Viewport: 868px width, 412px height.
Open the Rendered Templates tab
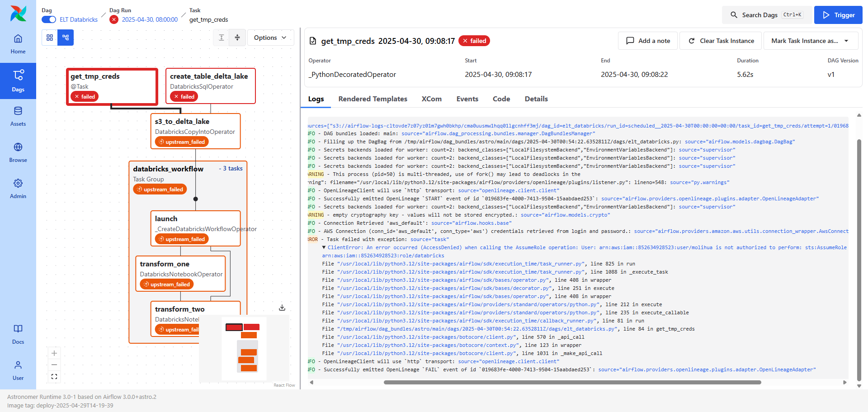pyautogui.click(x=373, y=99)
